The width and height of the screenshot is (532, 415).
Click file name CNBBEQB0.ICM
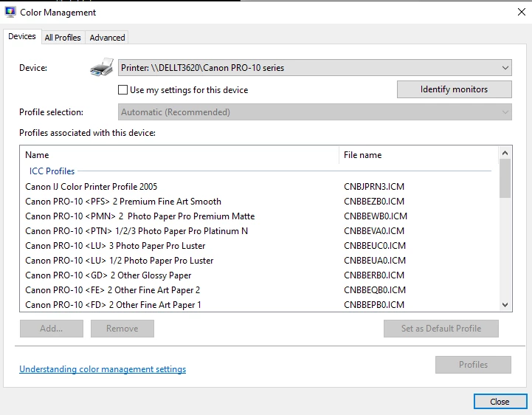[x=375, y=290]
